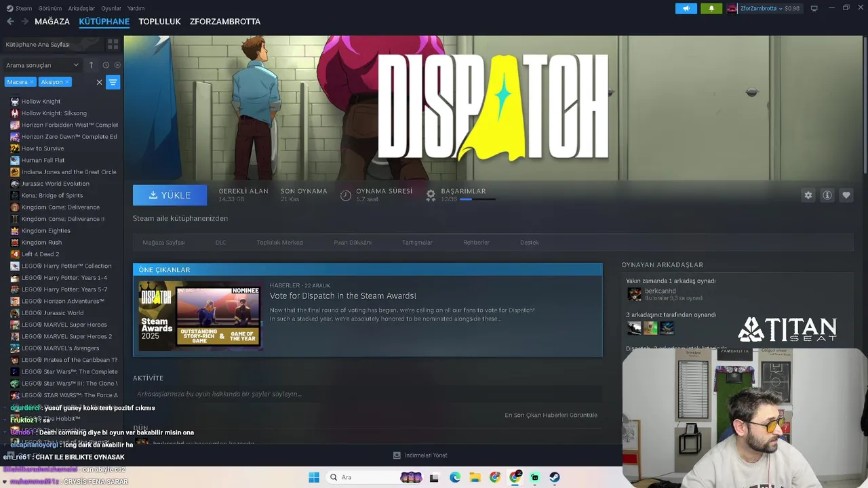Open the Oyunlar menu
Image resolution: width=868 pixels, height=488 pixels.
[x=111, y=8]
